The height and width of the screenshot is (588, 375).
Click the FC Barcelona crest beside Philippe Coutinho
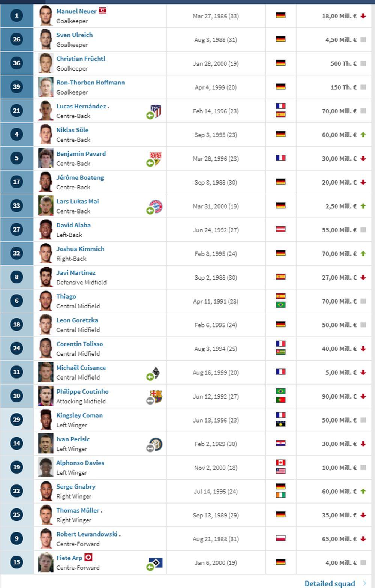(x=156, y=396)
